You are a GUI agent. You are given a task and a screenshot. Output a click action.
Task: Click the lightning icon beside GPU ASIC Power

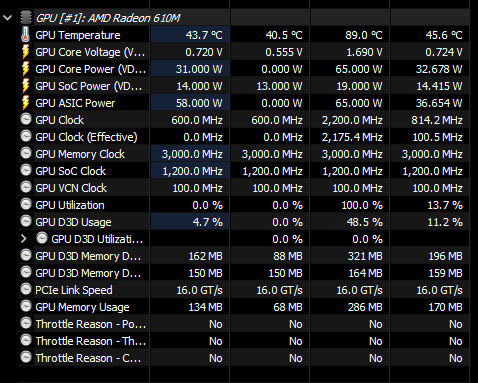tap(26, 103)
